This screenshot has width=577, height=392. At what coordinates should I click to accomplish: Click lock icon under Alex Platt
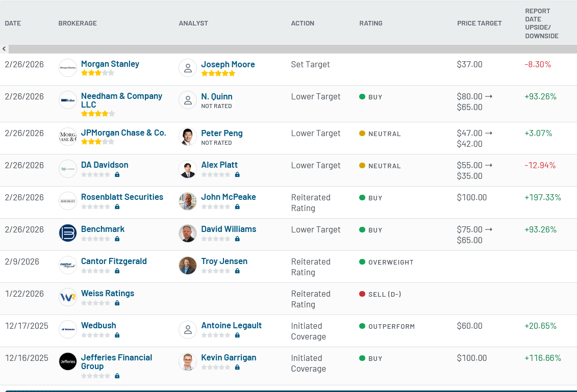pos(237,175)
